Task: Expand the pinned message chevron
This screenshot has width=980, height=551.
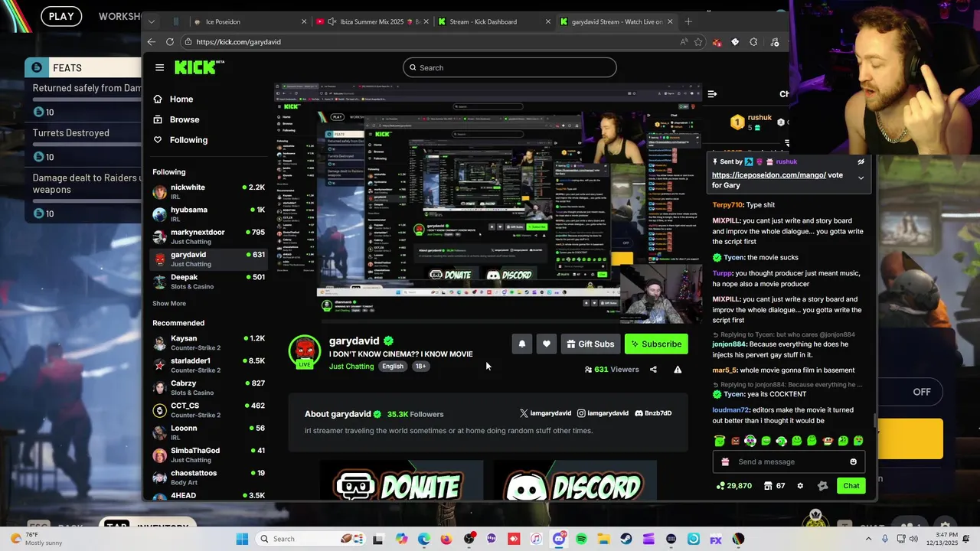Action: click(861, 178)
